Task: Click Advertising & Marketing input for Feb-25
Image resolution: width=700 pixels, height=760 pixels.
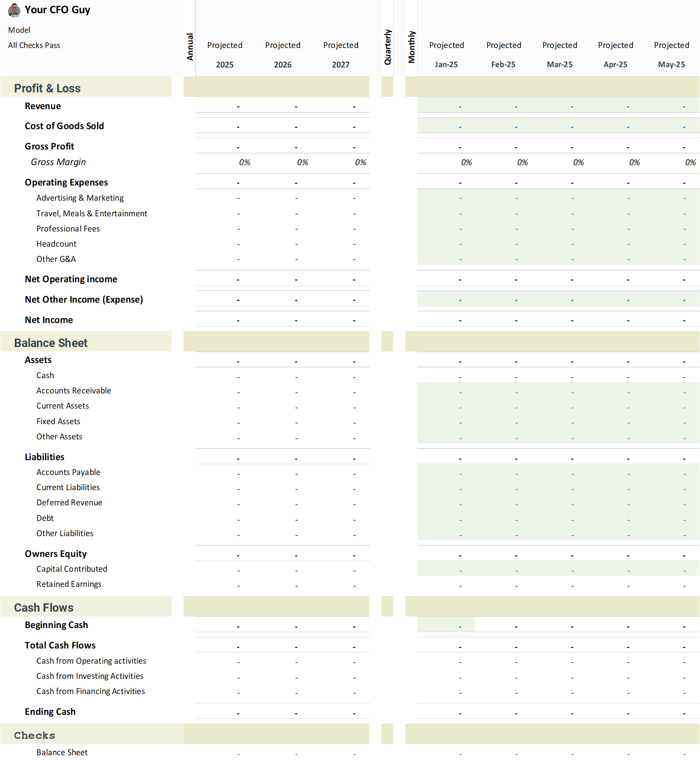Action: click(x=503, y=198)
